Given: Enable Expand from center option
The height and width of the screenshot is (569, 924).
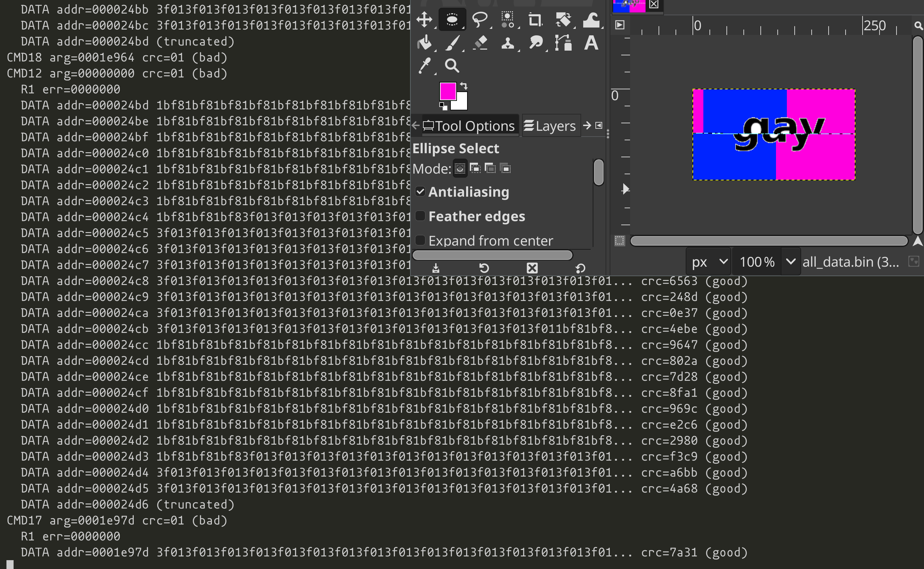Looking at the screenshot, I should (x=420, y=240).
